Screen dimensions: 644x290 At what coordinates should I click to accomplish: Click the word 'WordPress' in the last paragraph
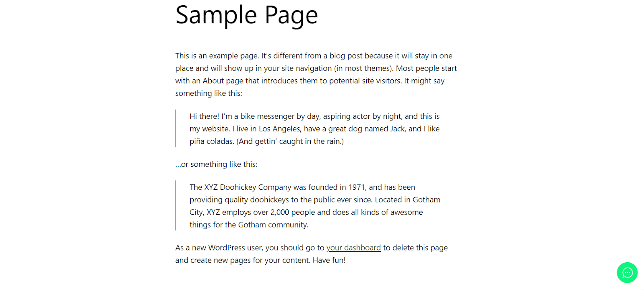tap(227, 248)
